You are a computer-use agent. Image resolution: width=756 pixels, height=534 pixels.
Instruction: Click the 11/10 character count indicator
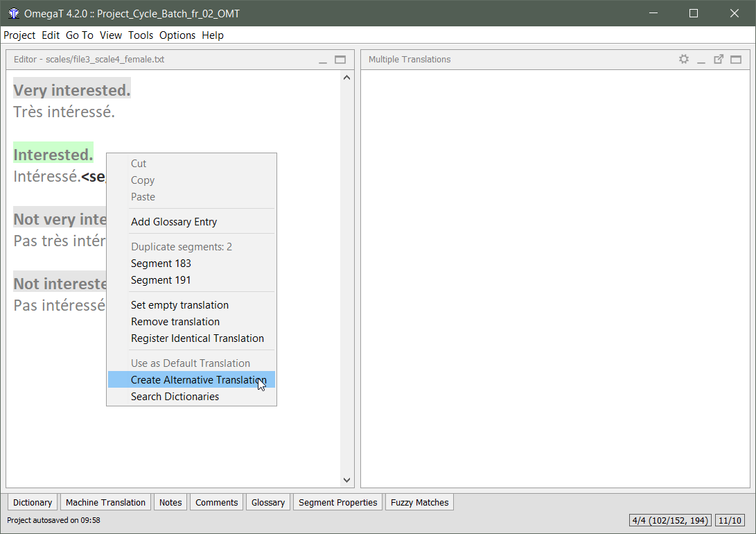730,521
